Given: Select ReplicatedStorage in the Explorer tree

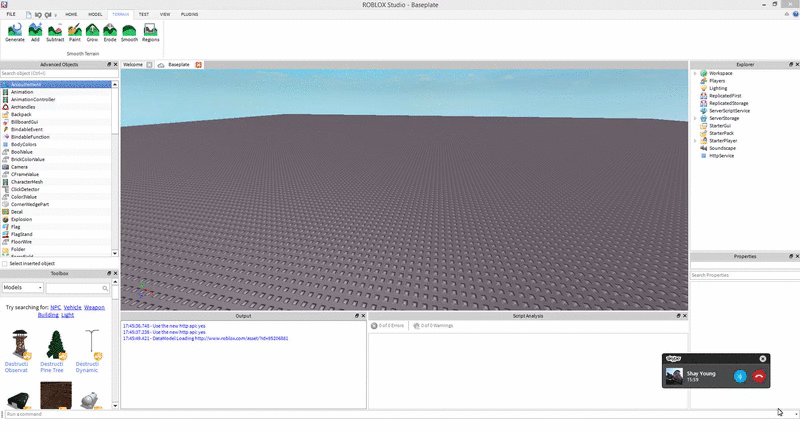Looking at the screenshot, I should (x=729, y=103).
